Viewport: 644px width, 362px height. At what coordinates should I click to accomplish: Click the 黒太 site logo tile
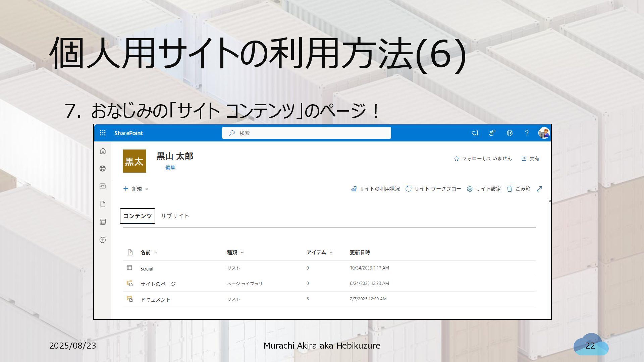[x=135, y=161]
